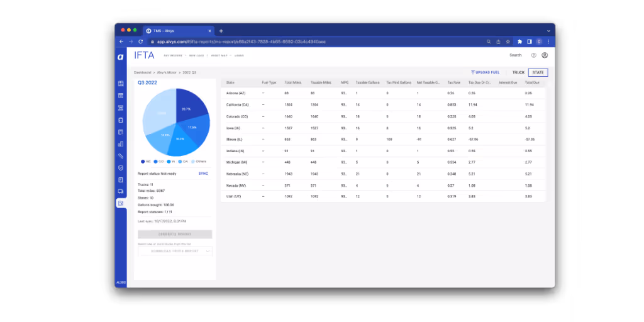
Task: Open the clipboard sidebar icon
Action: click(121, 120)
